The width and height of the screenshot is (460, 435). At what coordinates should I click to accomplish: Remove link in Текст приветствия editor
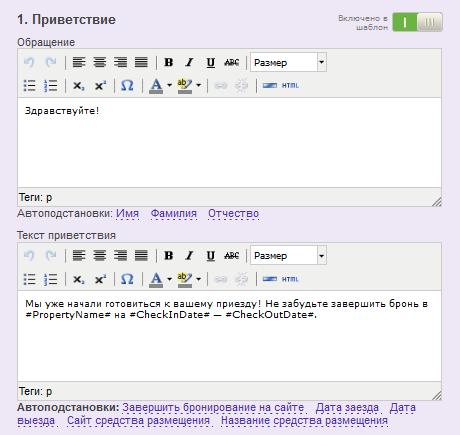pyautogui.click(x=241, y=279)
